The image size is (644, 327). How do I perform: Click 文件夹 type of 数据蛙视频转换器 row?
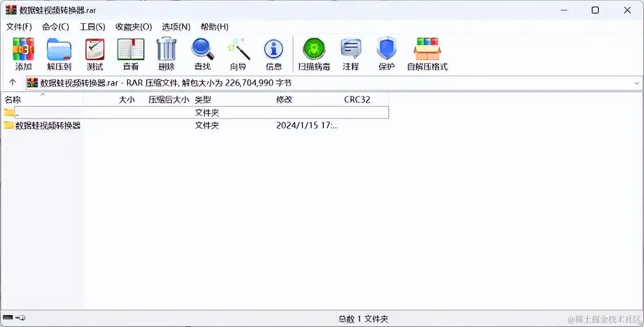[207, 125]
